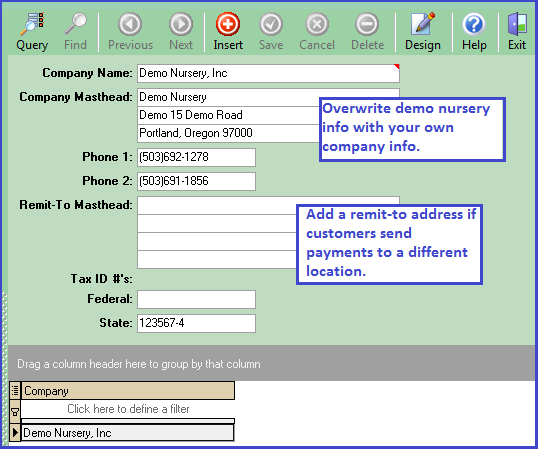Screen dimensions: 538x449
Task: Click the second Remit-To Masthead line
Action: (217, 224)
